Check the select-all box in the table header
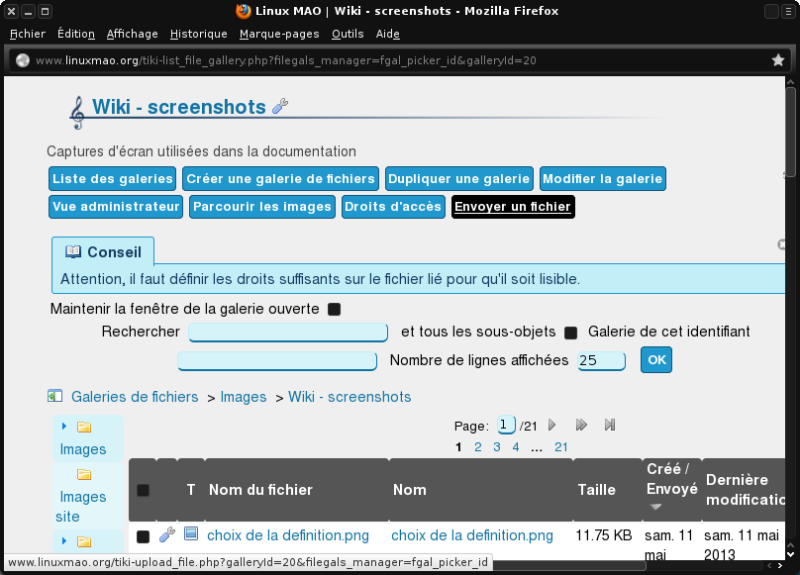 click(x=143, y=490)
